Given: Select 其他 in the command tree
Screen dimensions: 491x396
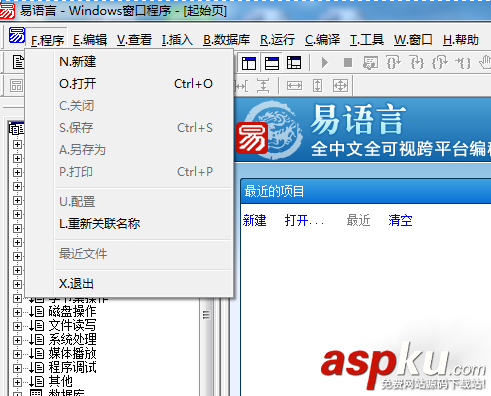Looking at the screenshot, I should pyautogui.click(x=60, y=382).
